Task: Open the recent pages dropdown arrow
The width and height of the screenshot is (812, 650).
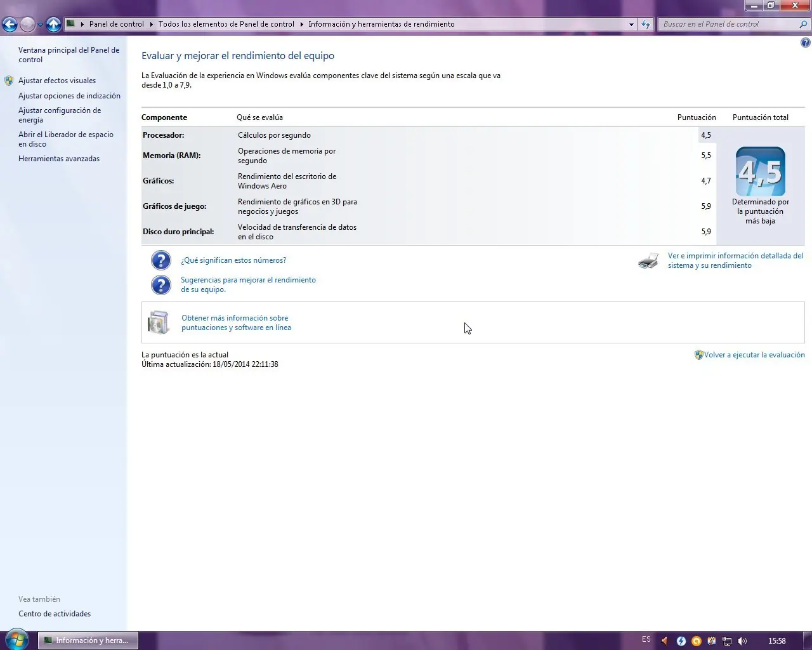Action: pos(40,25)
